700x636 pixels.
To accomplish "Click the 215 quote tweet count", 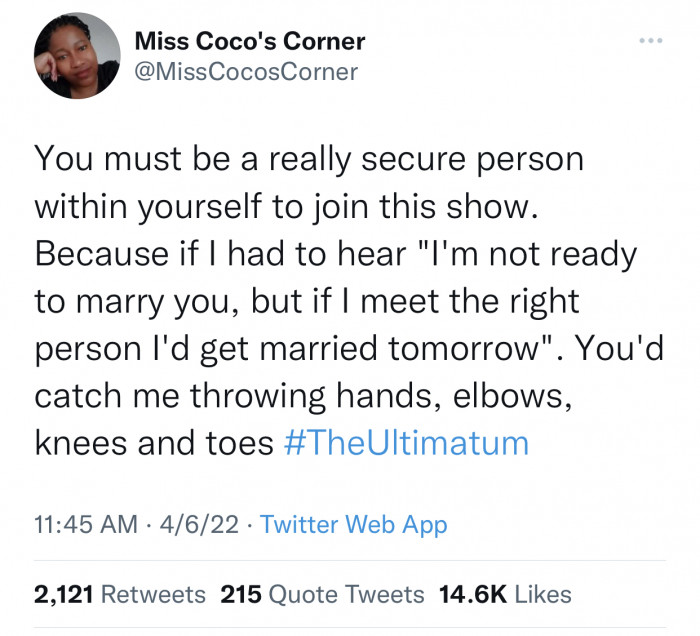I will pyautogui.click(x=241, y=595).
